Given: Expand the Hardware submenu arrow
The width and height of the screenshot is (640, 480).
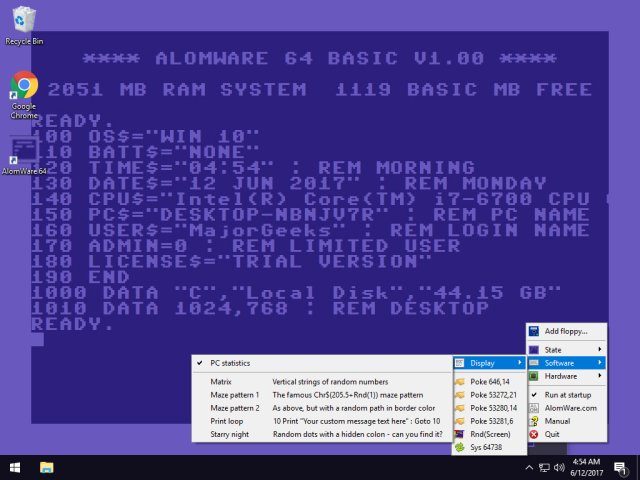Looking at the screenshot, I should pyautogui.click(x=600, y=376).
